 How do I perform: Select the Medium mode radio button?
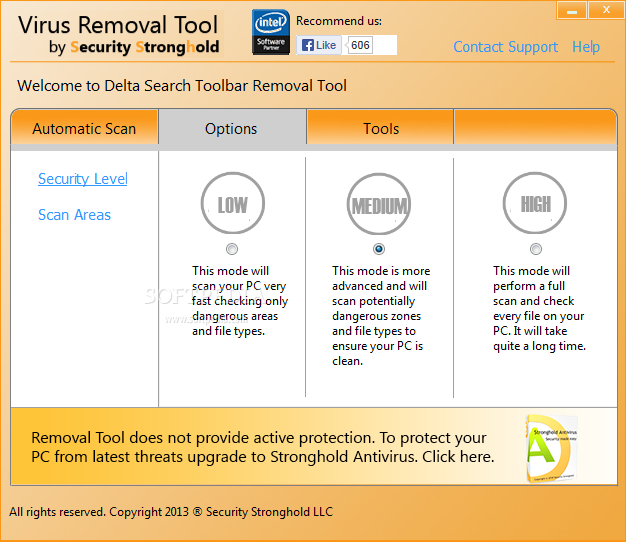point(379,249)
